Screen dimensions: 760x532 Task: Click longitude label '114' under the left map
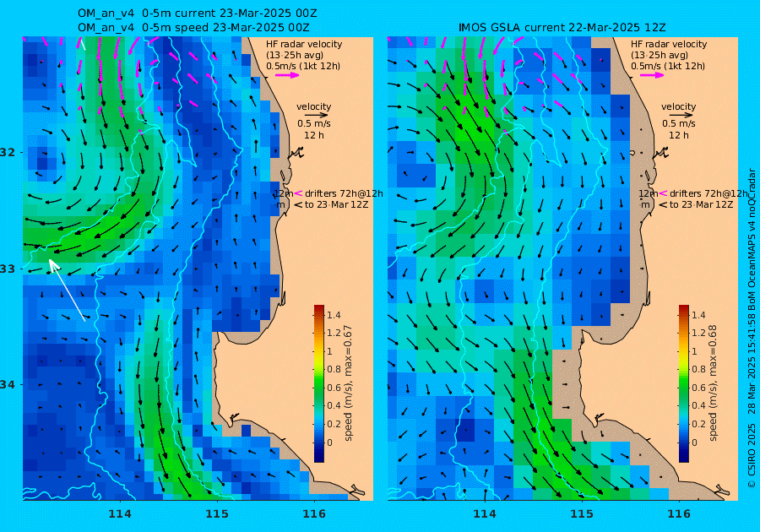[x=120, y=514]
